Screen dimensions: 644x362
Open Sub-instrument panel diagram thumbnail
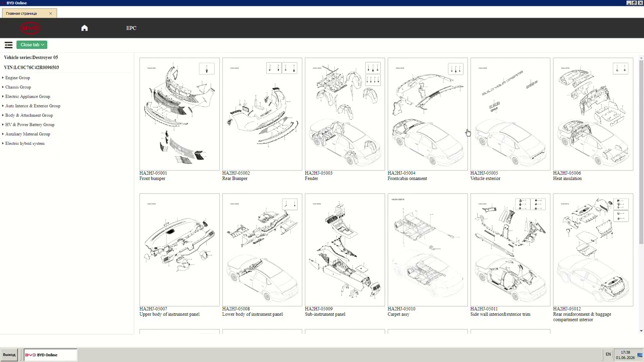345,250
